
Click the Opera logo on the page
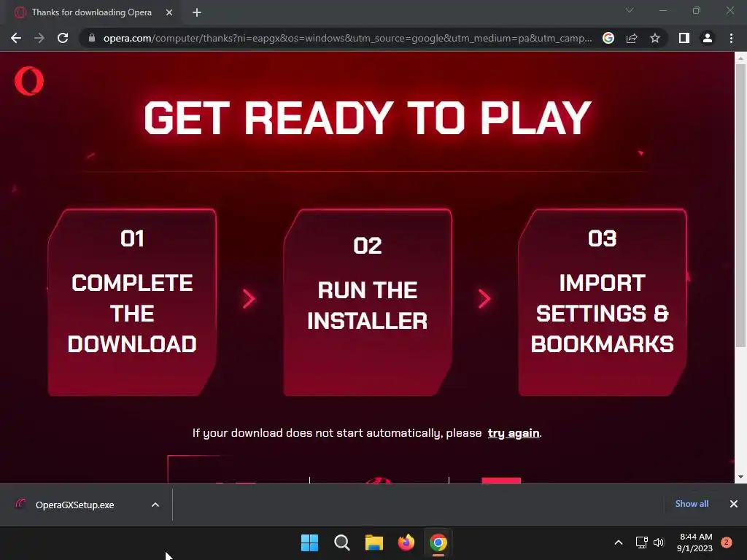click(29, 81)
